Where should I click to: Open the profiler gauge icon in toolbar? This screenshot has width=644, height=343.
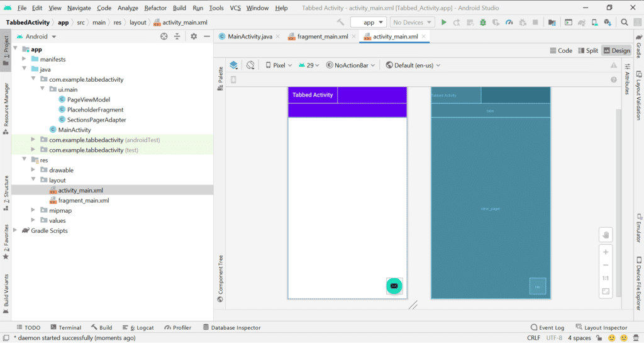(x=509, y=22)
